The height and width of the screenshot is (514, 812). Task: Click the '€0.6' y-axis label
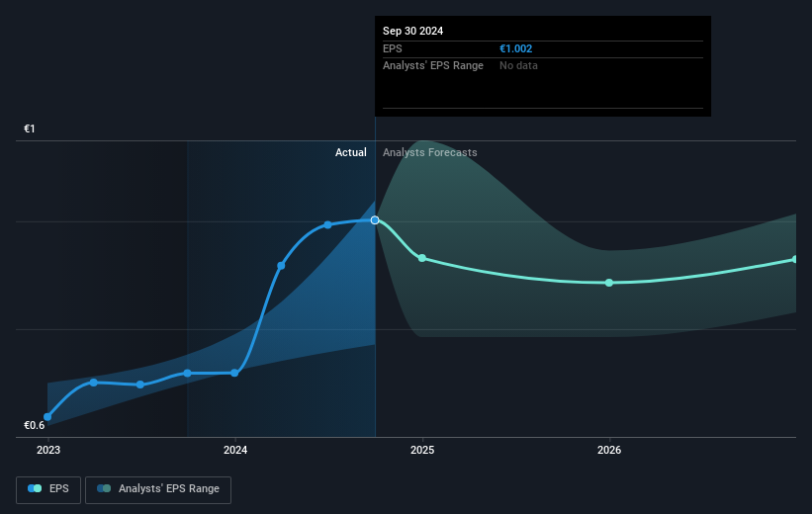pos(35,425)
